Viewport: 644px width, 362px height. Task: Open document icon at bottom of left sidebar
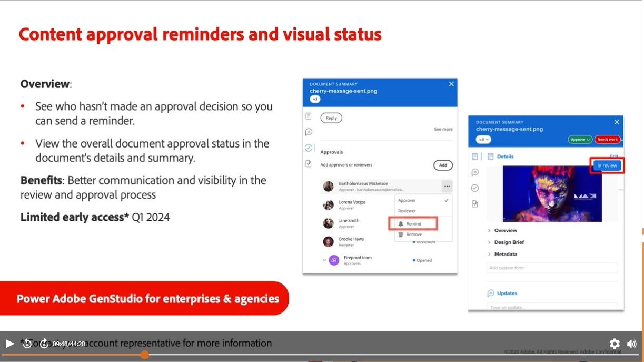tap(309, 164)
